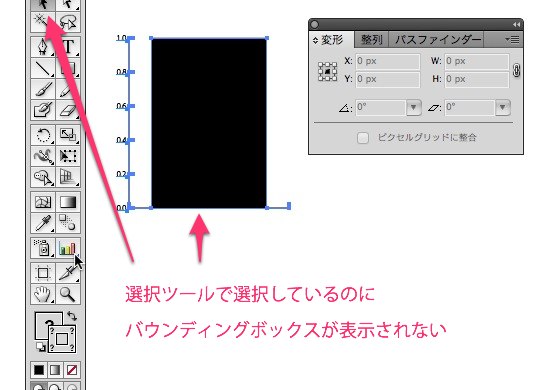Switch to the 整列 tab
This screenshot has width=540, height=390.
[372, 40]
